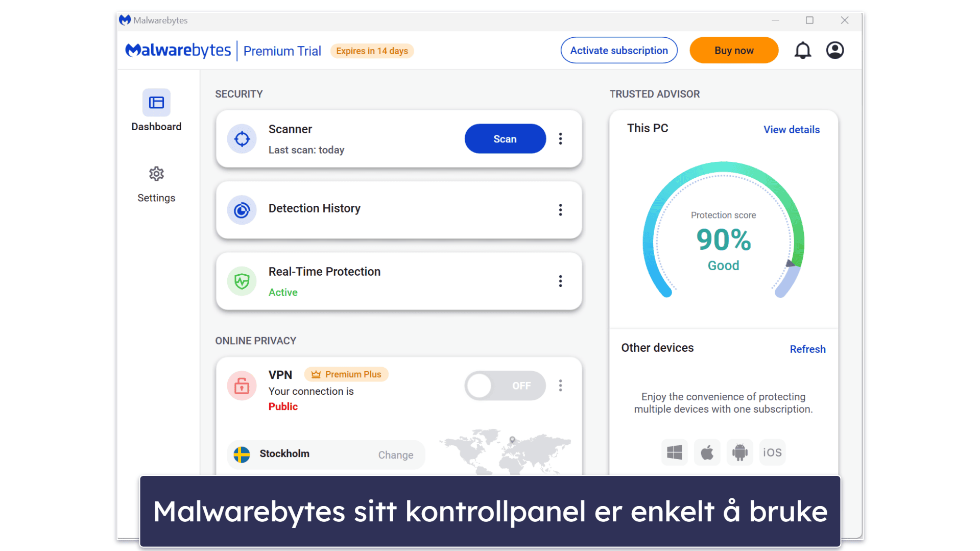This screenshot has width=980, height=551.
Task: Click the world map thumbnail
Action: (506, 452)
